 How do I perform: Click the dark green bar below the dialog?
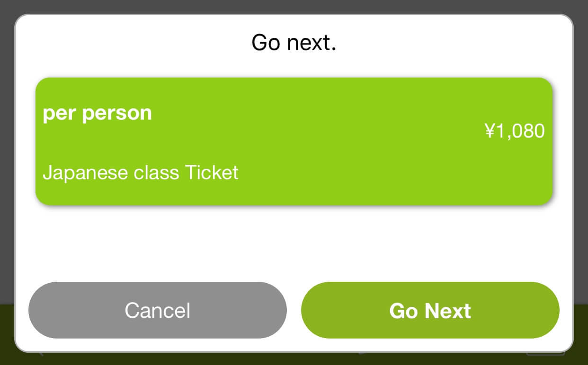click(x=294, y=359)
